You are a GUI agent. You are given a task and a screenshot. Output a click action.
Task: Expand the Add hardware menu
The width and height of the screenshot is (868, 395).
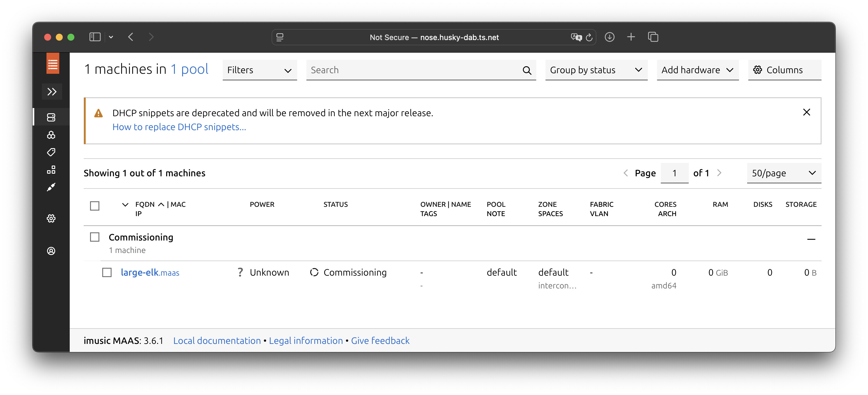tap(697, 70)
